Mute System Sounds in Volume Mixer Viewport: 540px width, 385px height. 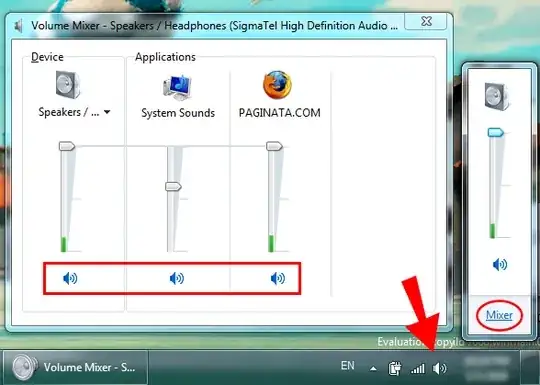tap(177, 278)
